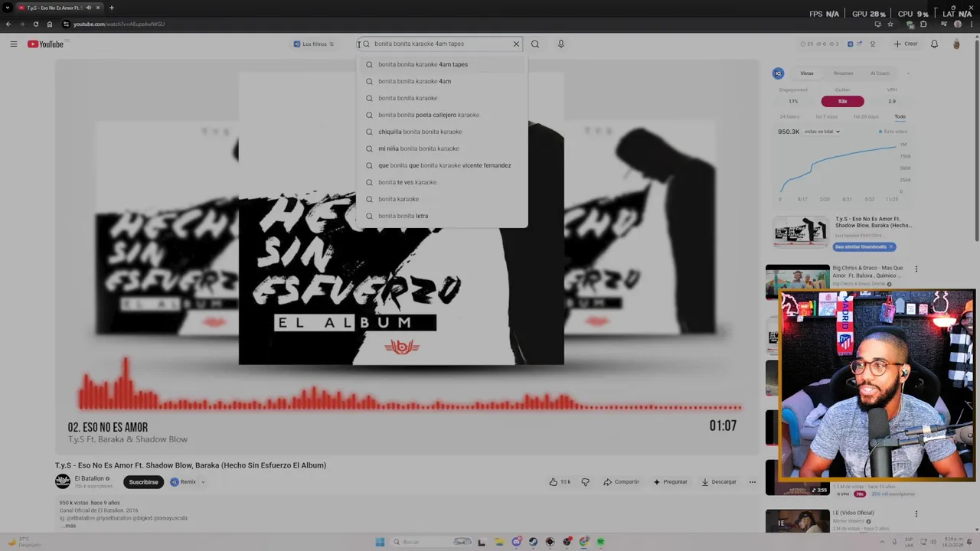Start voice search with the microphone icon
The height and width of the screenshot is (551, 980).
click(x=560, y=44)
